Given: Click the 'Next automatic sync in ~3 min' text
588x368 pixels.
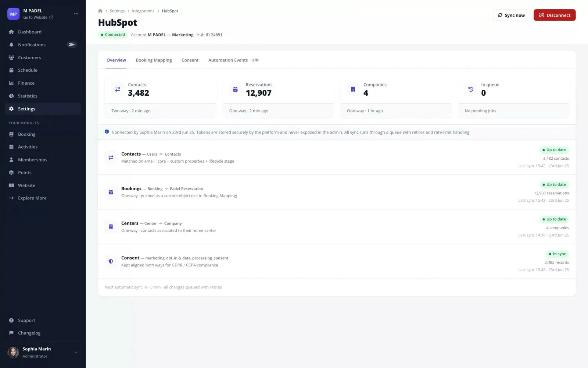Looking at the screenshot, I should point(133,287).
